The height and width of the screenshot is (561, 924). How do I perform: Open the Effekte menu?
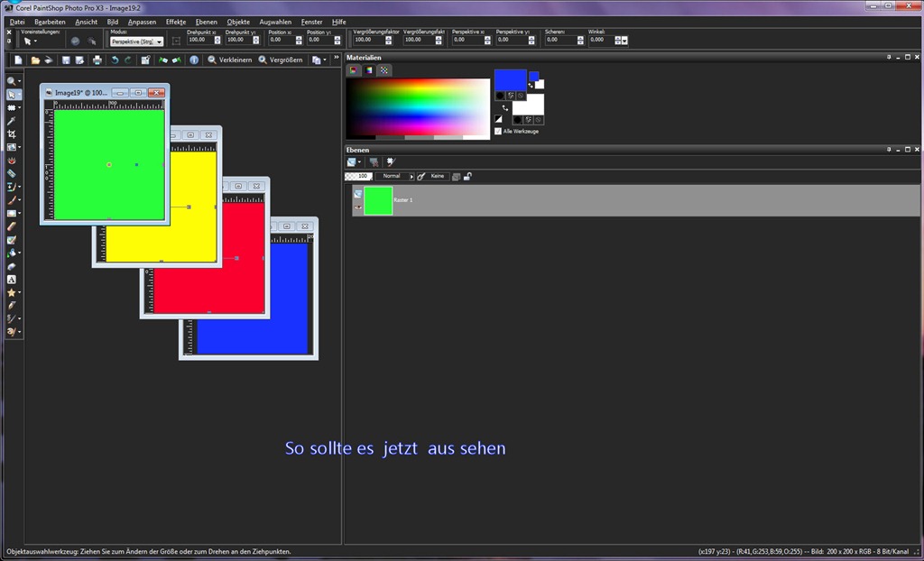point(176,22)
